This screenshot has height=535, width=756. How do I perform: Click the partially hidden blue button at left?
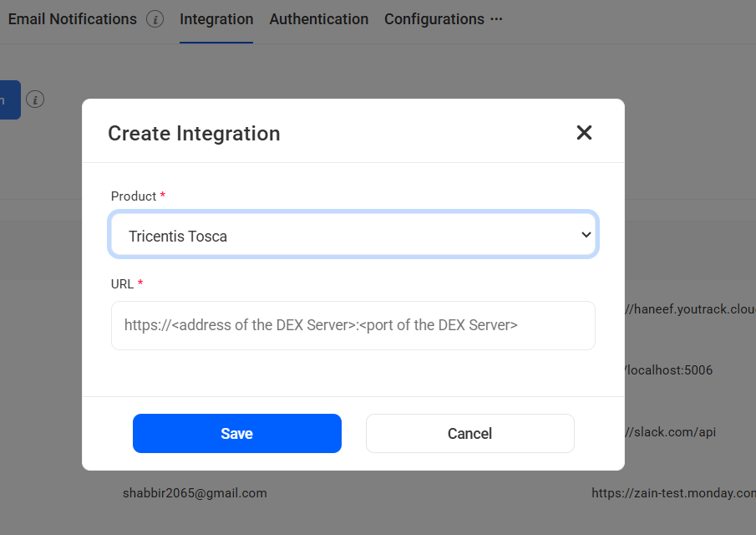tap(9, 99)
